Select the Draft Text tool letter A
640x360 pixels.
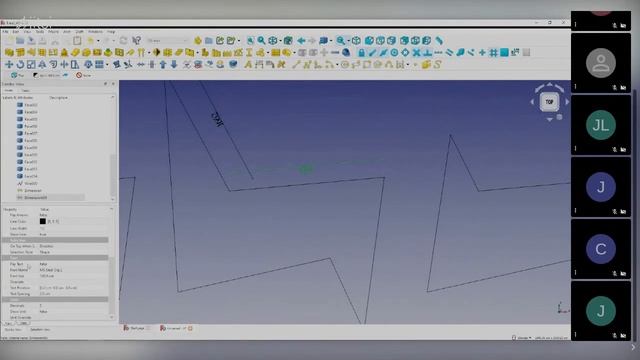248,64
